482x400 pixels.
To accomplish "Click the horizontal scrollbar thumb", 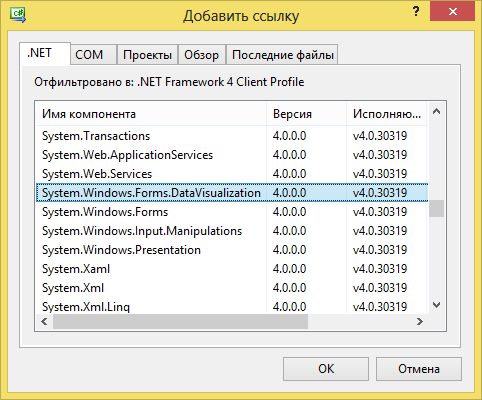I will [180, 322].
